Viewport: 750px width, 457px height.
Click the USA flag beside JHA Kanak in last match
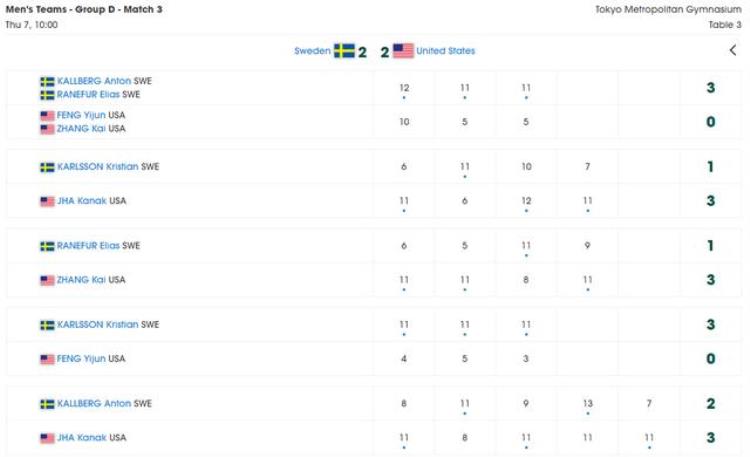pyautogui.click(x=47, y=438)
